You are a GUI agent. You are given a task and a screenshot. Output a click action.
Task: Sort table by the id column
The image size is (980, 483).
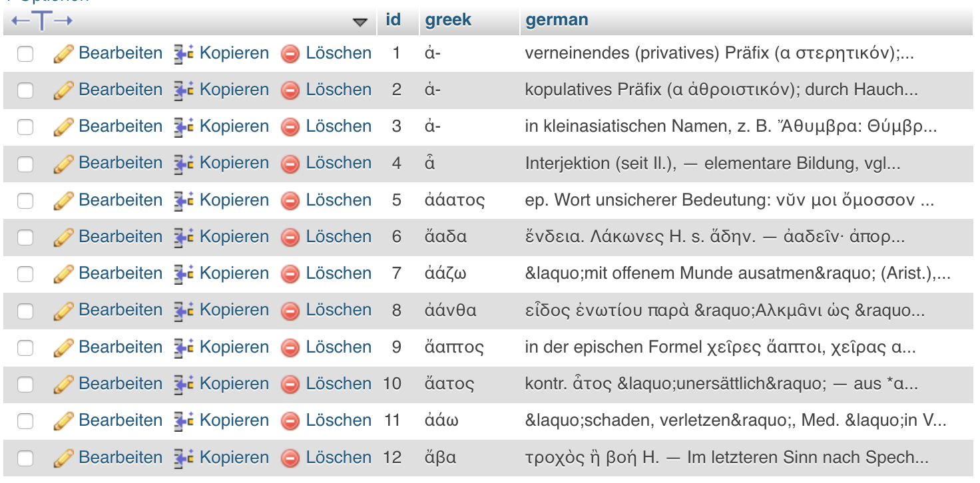pos(393,20)
